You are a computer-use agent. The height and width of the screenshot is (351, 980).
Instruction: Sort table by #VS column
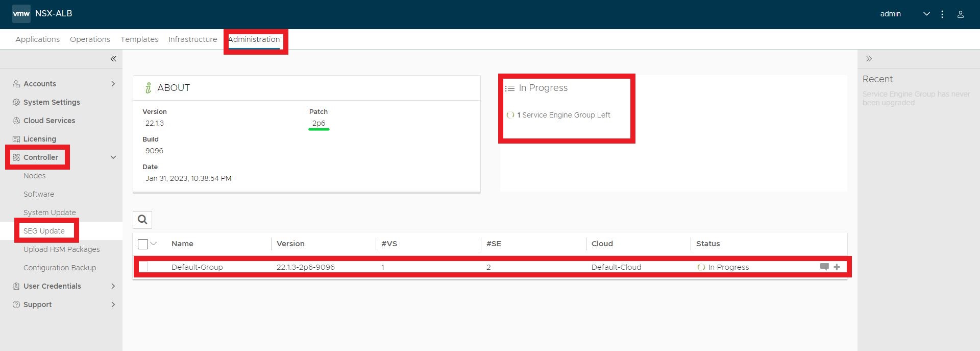coord(389,244)
